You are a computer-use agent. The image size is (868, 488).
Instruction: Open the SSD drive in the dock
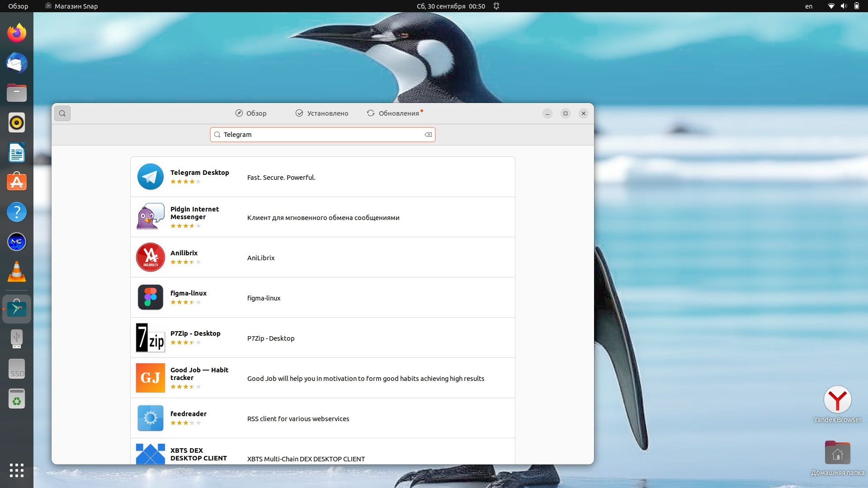[17, 369]
